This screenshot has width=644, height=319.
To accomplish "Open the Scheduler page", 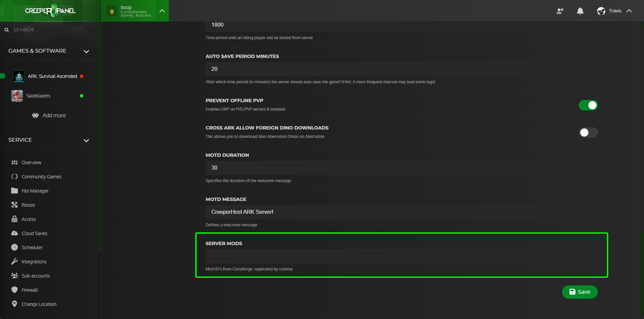I will click(32, 248).
